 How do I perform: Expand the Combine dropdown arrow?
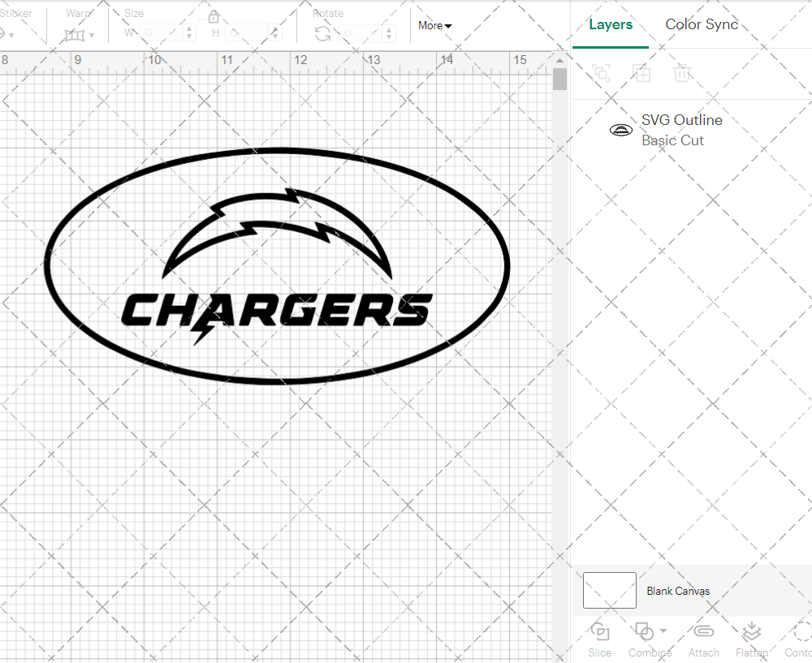coord(663,631)
